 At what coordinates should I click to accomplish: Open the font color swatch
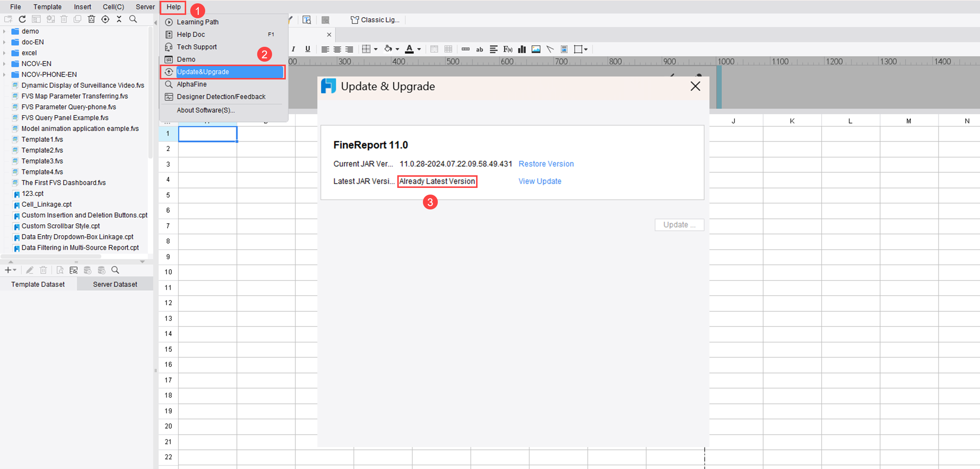[x=409, y=49]
